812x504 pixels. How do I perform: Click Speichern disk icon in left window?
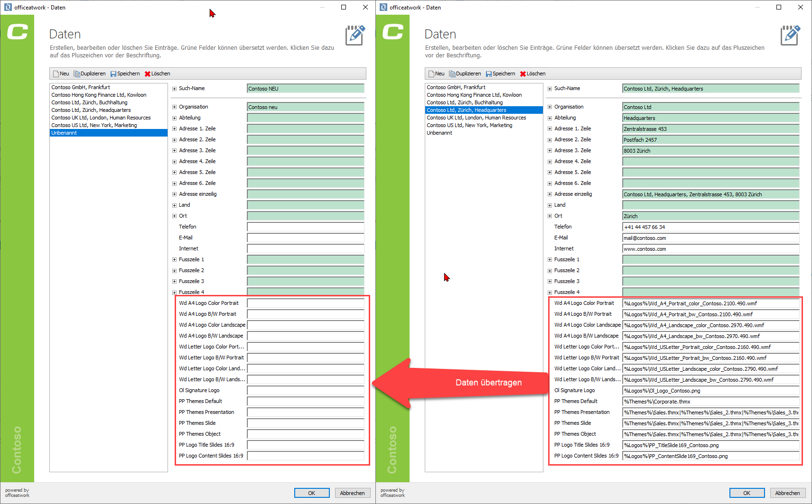coord(113,74)
